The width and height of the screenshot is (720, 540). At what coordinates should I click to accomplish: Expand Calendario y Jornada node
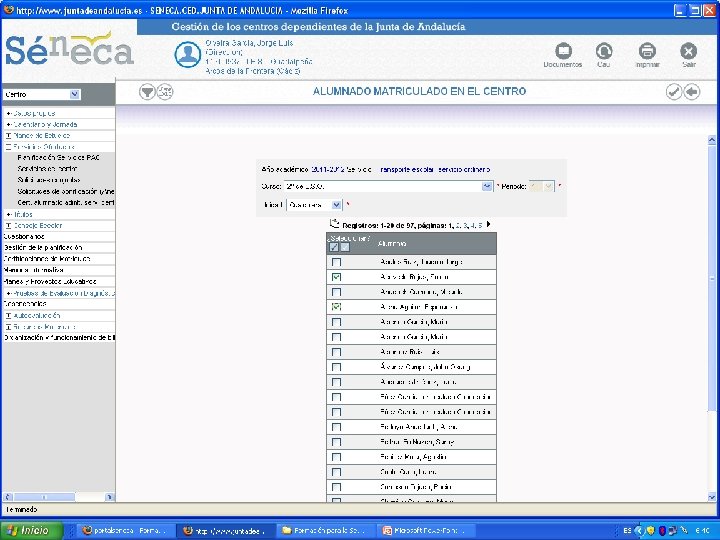pos(8,124)
